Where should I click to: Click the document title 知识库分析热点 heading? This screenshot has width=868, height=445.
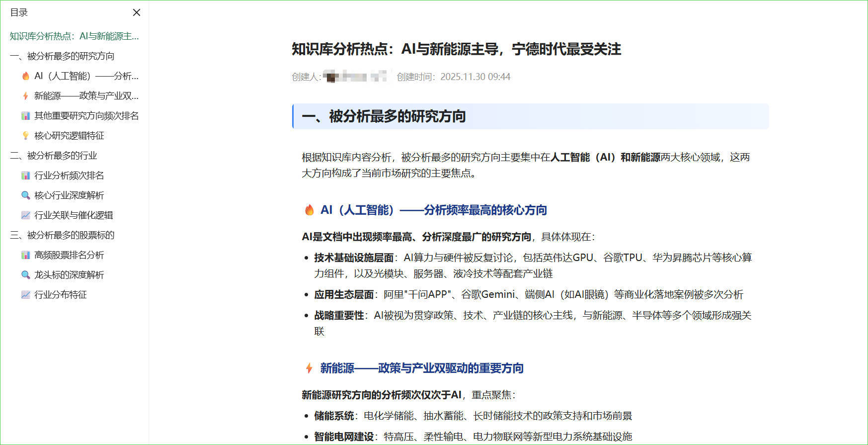[x=456, y=49]
